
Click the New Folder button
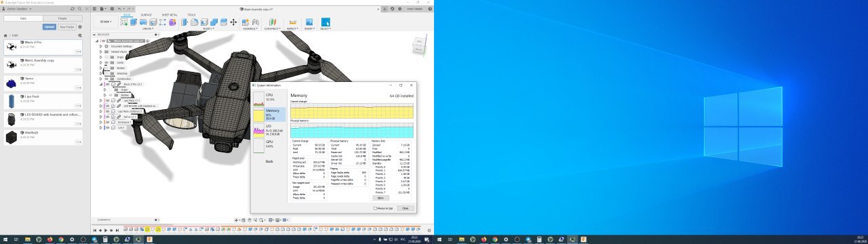click(x=67, y=27)
